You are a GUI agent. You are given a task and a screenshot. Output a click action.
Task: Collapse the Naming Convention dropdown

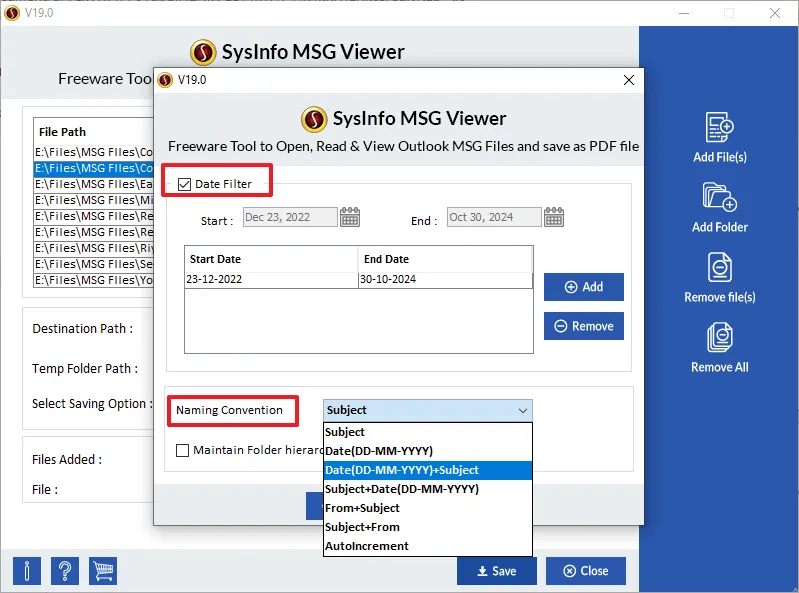[522, 410]
